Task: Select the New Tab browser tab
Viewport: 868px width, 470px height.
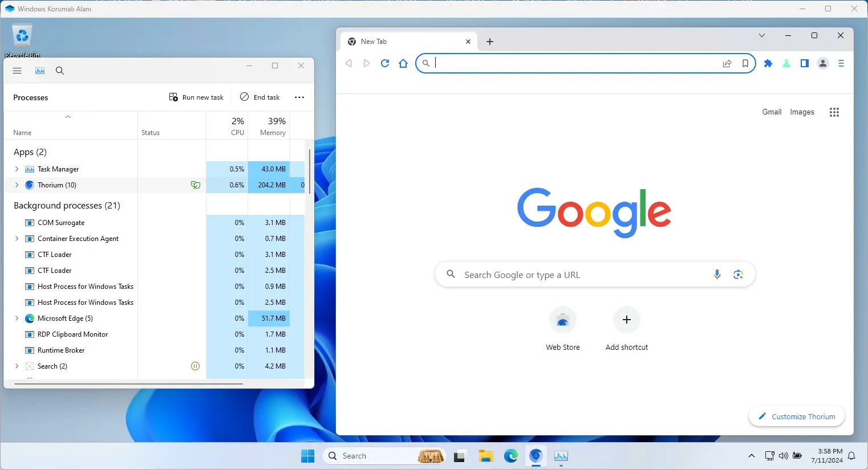Action: pyautogui.click(x=409, y=42)
